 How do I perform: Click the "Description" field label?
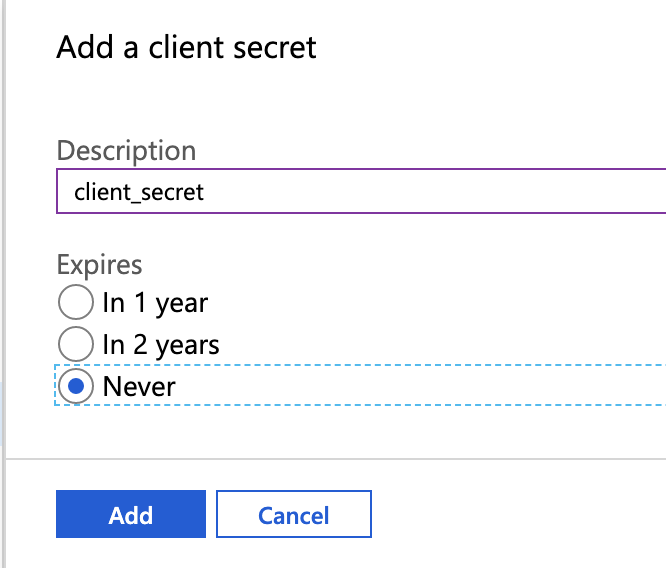[126, 151]
